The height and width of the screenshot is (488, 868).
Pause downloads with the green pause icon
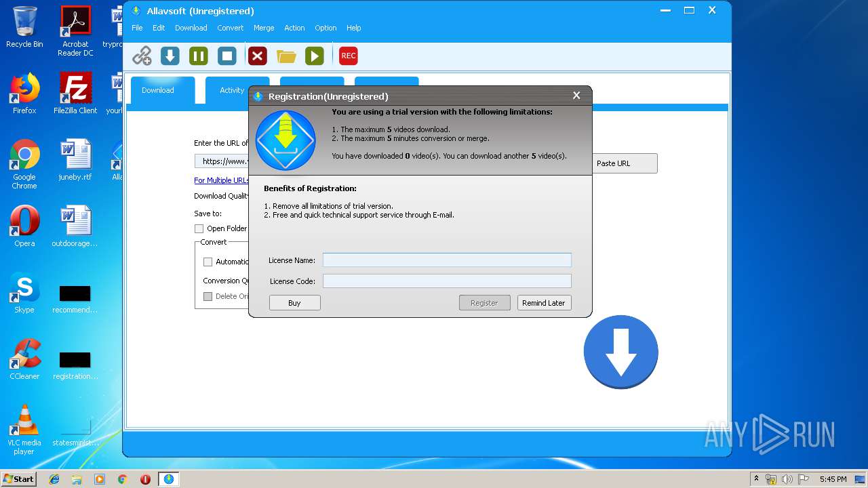pos(199,56)
